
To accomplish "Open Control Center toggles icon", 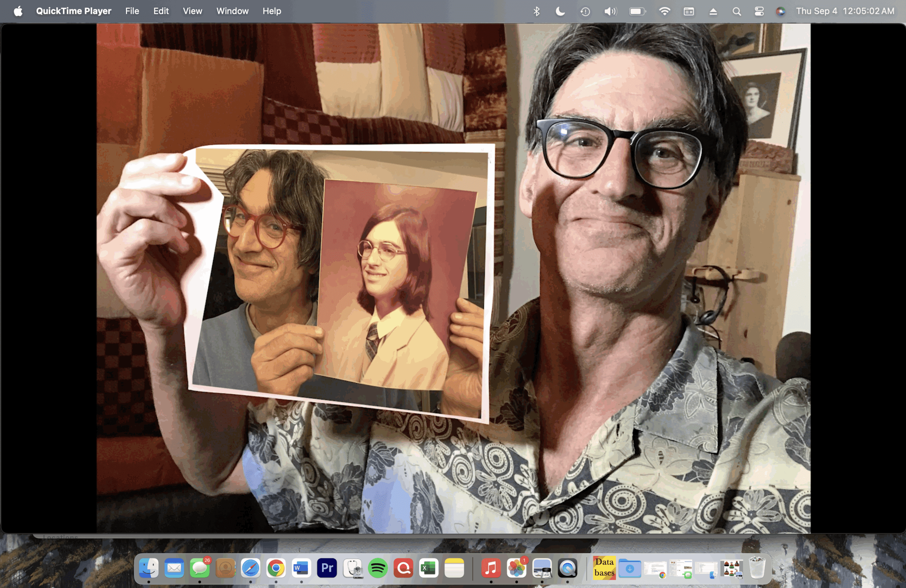I will tap(759, 11).
